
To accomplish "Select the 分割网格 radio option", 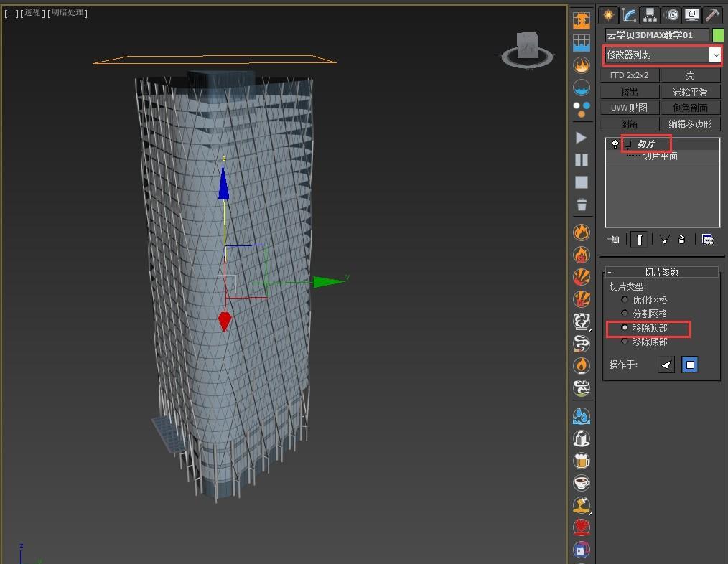I will coord(625,314).
